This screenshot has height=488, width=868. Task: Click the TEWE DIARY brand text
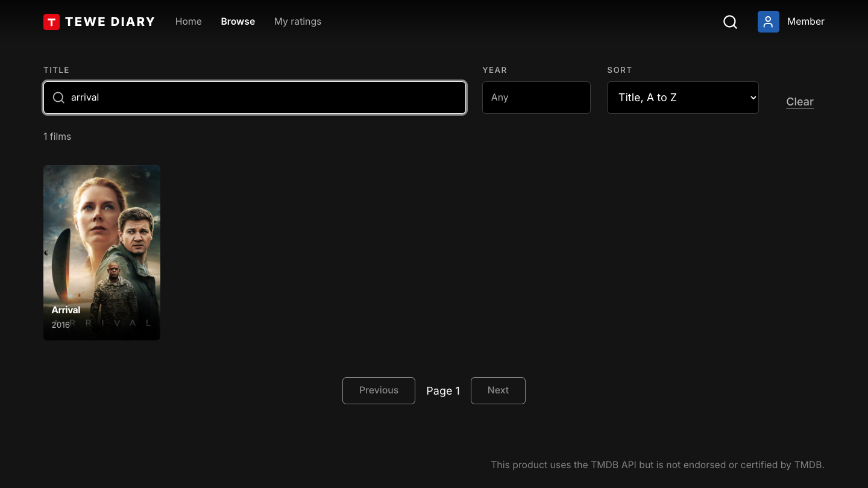point(110,22)
